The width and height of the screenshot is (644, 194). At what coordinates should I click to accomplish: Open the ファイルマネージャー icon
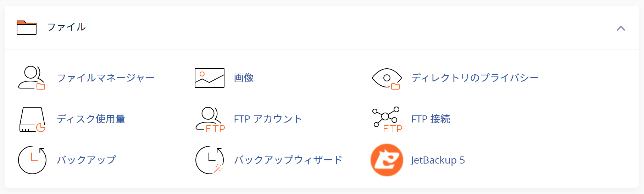pos(32,78)
